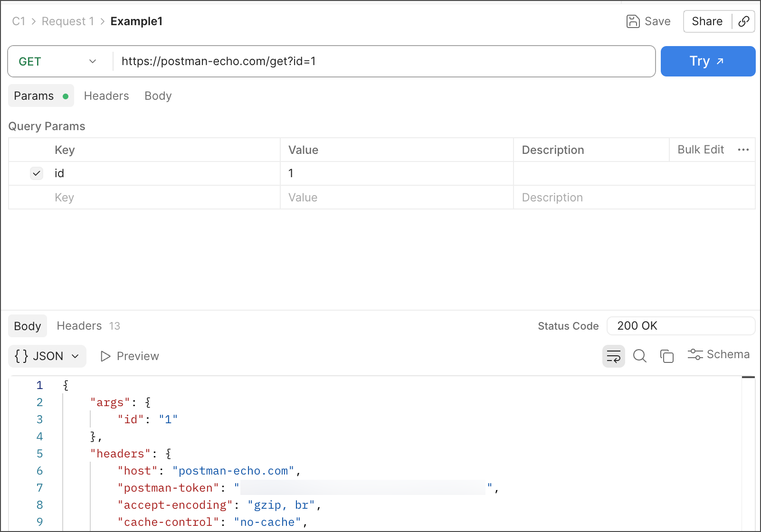Toggle word wrap in response body
The image size is (761, 532).
click(613, 356)
